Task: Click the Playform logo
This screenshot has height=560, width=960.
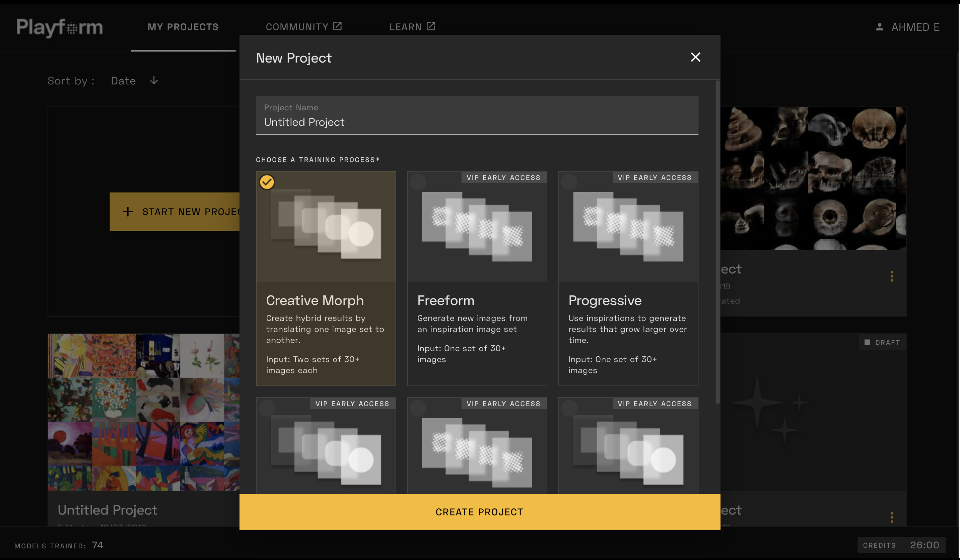Action: pos(59,27)
